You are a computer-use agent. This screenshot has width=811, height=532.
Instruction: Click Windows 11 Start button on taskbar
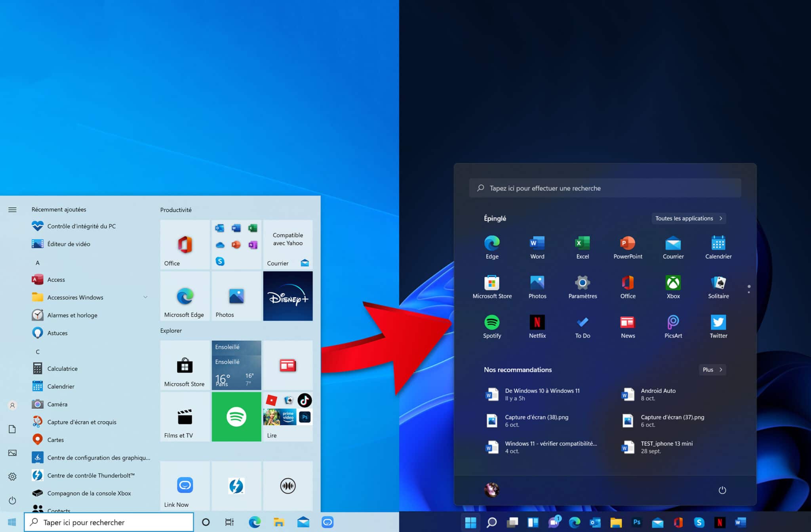pos(470,522)
